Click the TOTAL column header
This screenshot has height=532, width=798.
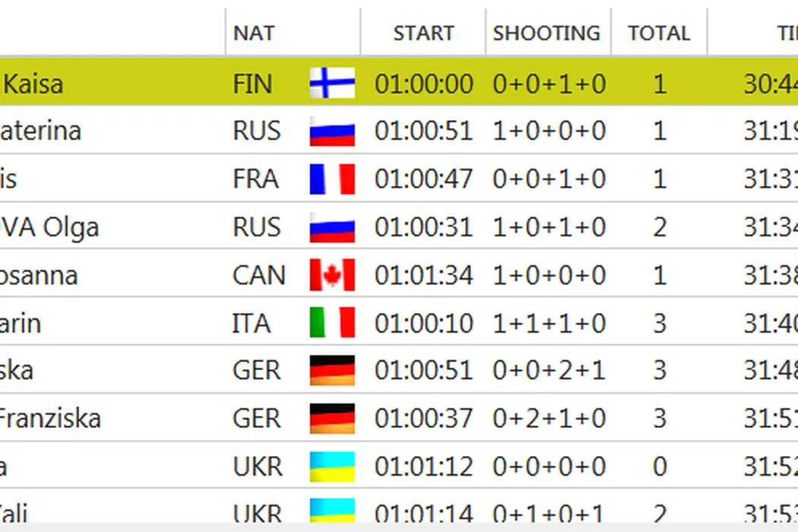point(659,33)
